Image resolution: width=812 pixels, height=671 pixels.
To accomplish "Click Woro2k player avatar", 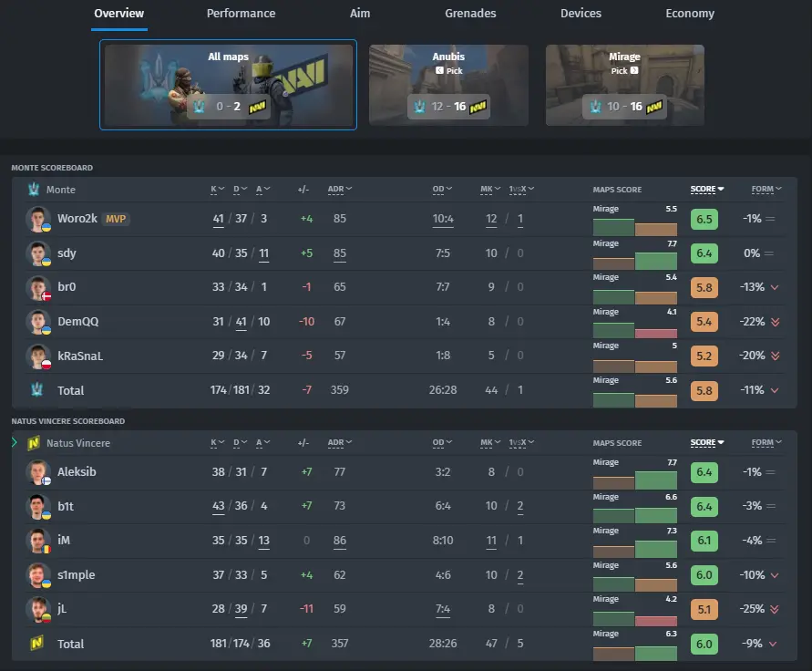I will (x=37, y=219).
